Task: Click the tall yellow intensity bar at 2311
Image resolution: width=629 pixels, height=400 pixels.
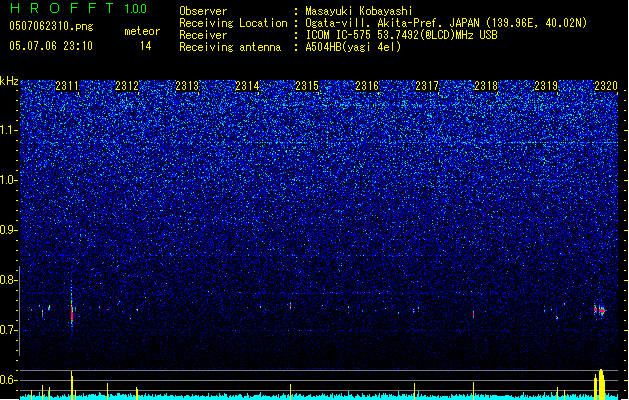Action: (x=72, y=385)
